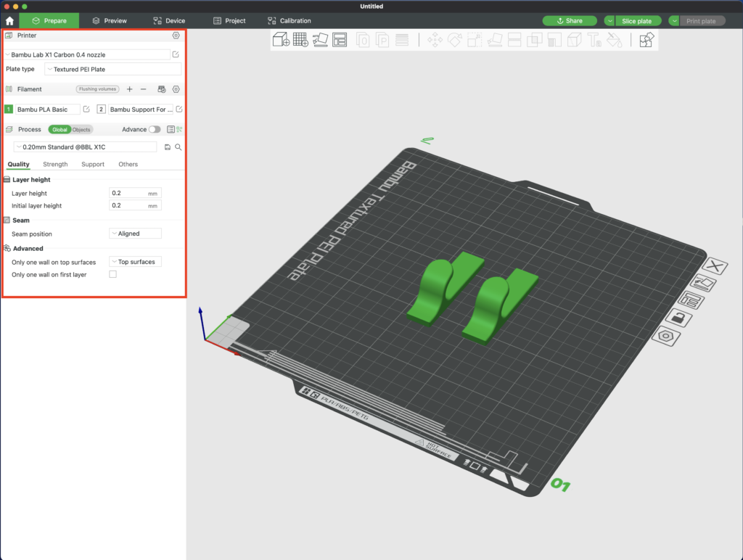The width and height of the screenshot is (743, 560).
Task: Click the auto orient toolbar icon
Action: (320, 40)
